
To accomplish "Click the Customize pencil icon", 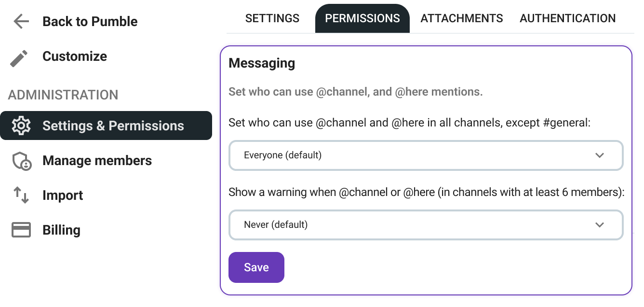I will [19, 58].
